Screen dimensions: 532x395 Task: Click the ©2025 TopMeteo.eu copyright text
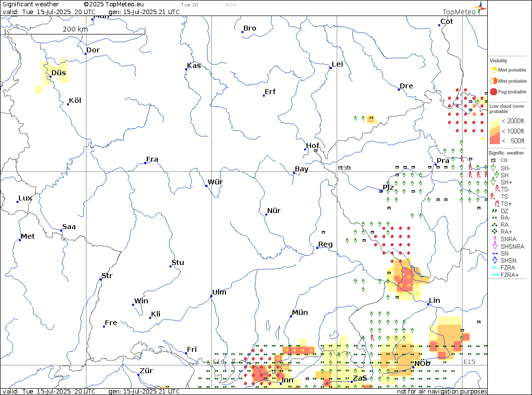tap(114, 4)
